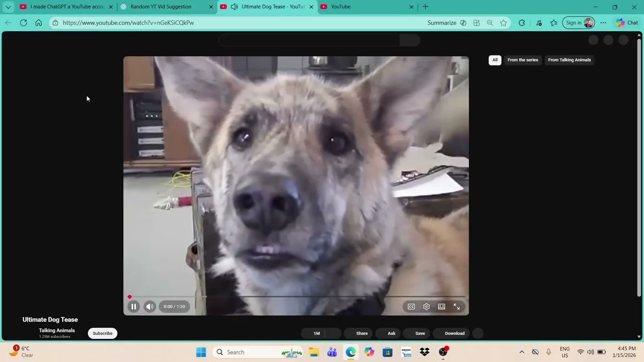Open the Talking Animals channel name
The image size is (644, 362).
point(57,330)
